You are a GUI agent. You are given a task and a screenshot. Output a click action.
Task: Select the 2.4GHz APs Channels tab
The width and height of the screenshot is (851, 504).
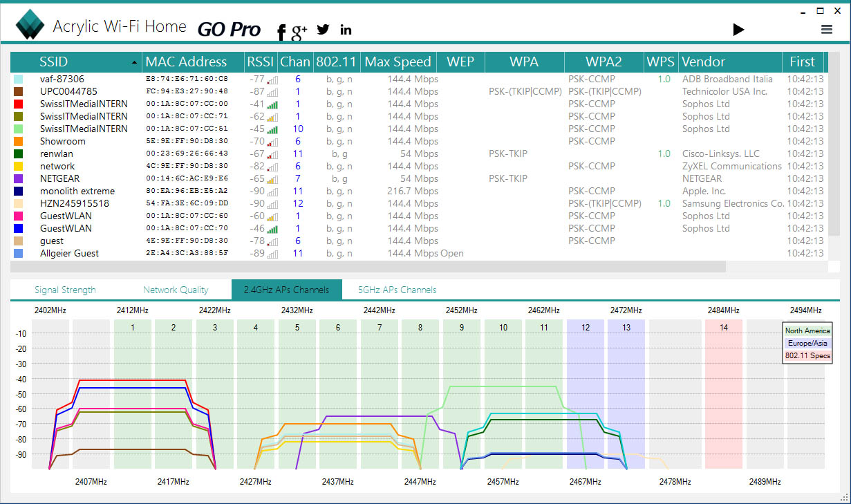tap(287, 290)
